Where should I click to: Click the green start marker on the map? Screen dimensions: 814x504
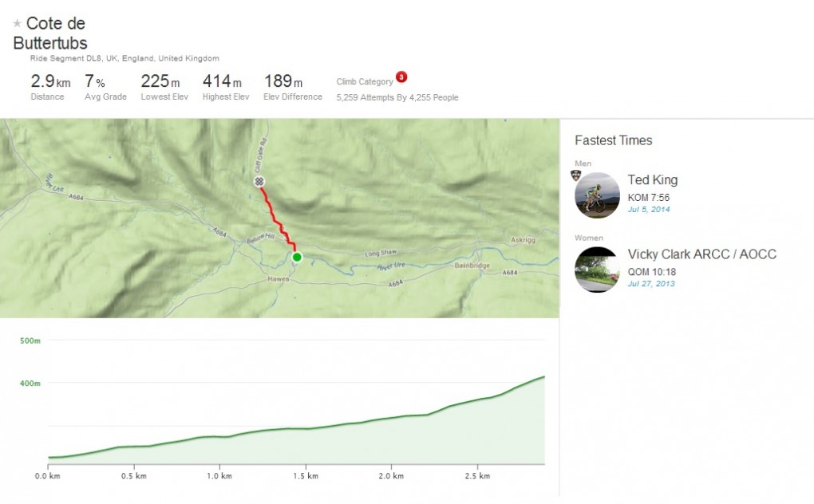[x=297, y=257]
